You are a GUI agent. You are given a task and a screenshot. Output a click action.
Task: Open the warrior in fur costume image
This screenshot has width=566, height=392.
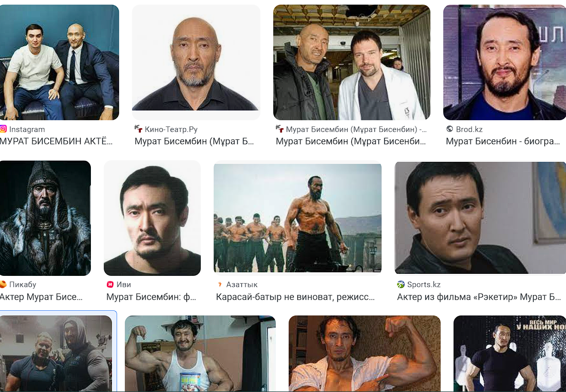pos(45,218)
